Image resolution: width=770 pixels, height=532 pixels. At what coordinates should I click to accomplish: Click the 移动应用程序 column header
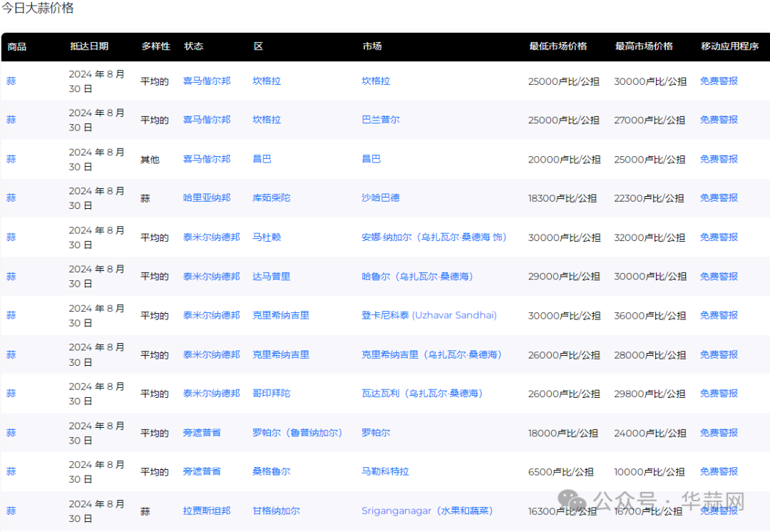730,46
